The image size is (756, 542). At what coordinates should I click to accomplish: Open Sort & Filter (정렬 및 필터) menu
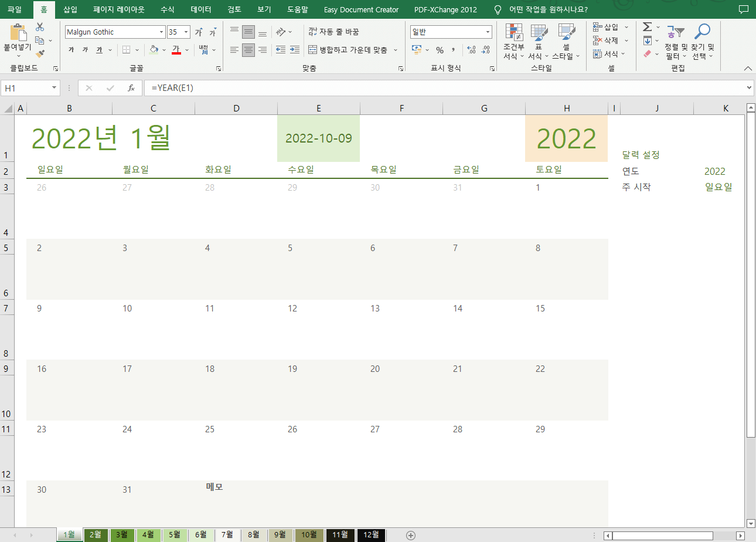tap(676, 42)
